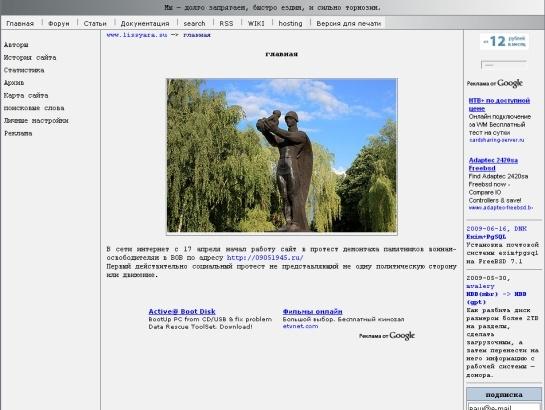Viewport: 545px width, 410px height.
Task: Open поисковые слова sidebar link
Action: point(34,108)
